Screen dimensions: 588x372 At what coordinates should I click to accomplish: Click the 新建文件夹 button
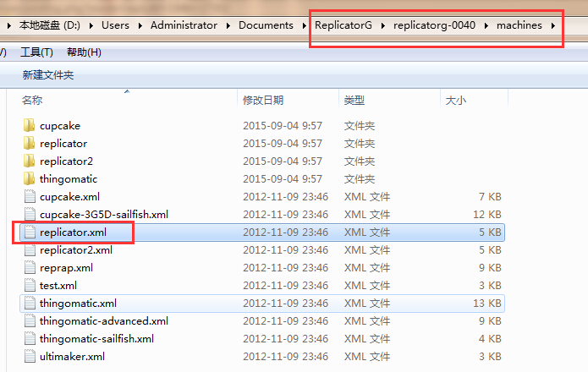pos(48,75)
